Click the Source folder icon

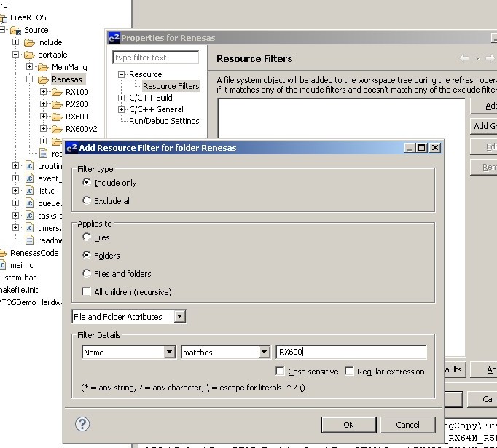(15, 30)
